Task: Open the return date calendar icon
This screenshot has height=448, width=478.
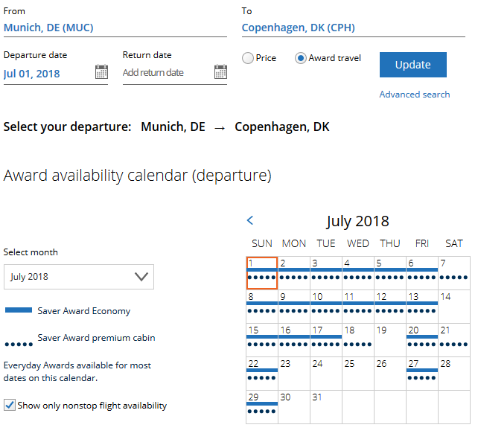Action: (x=220, y=72)
